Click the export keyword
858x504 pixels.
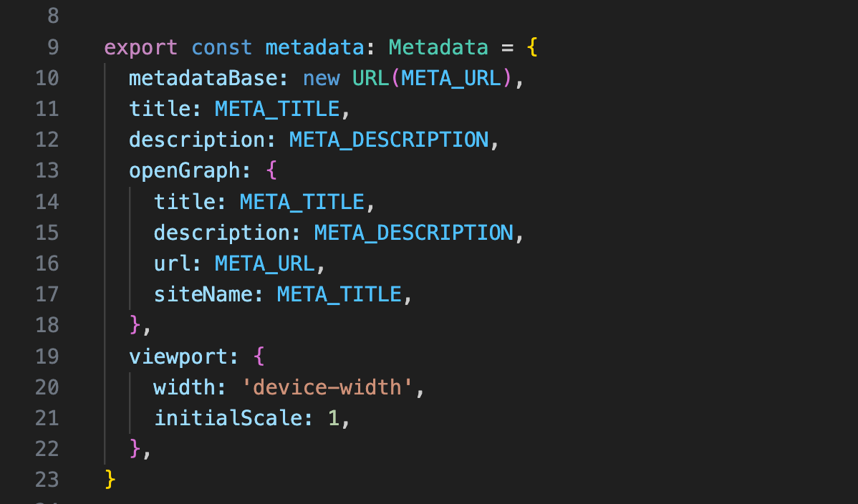[140, 48]
